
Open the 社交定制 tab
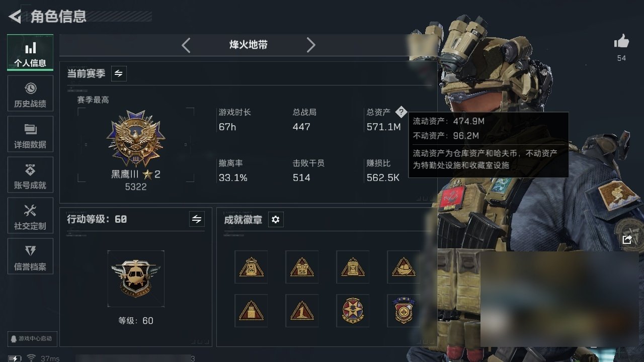[30, 217]
